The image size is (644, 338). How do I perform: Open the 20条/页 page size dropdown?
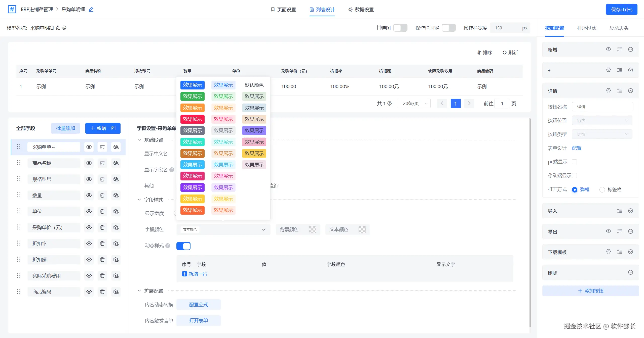[x=413, y=104]
